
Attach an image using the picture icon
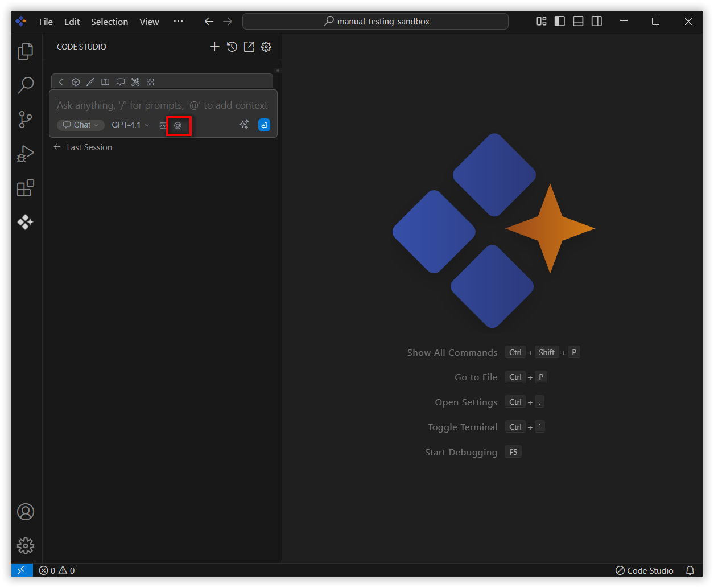pyautogui.click(x=163, y=125)
